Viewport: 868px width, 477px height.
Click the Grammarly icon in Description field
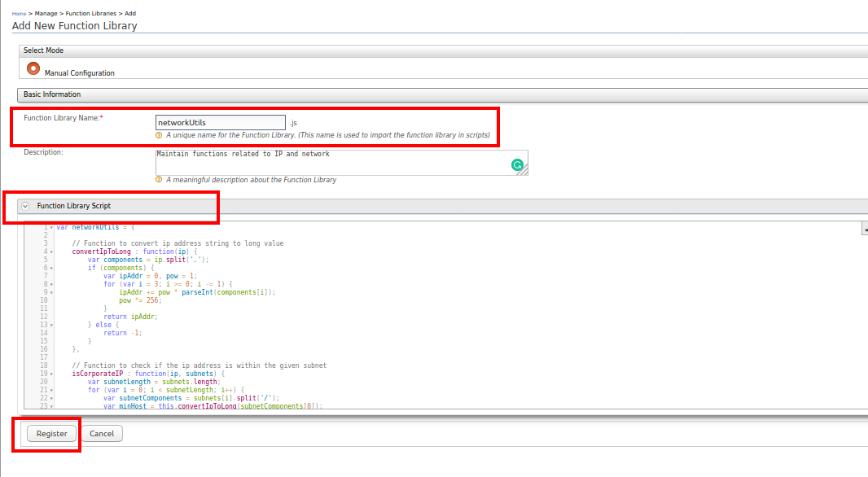coord(517,165)
